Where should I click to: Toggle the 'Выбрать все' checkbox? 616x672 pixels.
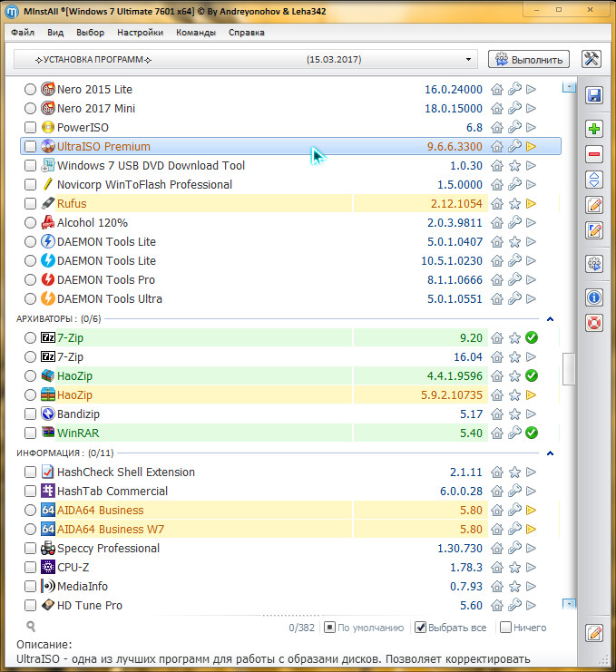[421, 628]
